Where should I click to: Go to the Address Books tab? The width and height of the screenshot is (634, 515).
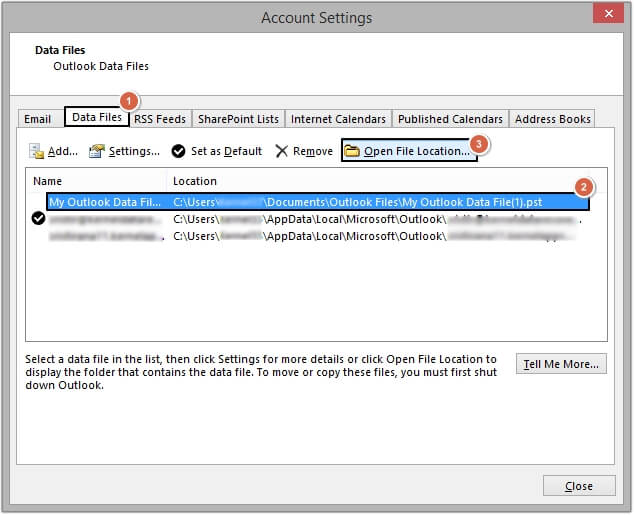(552, 119)
